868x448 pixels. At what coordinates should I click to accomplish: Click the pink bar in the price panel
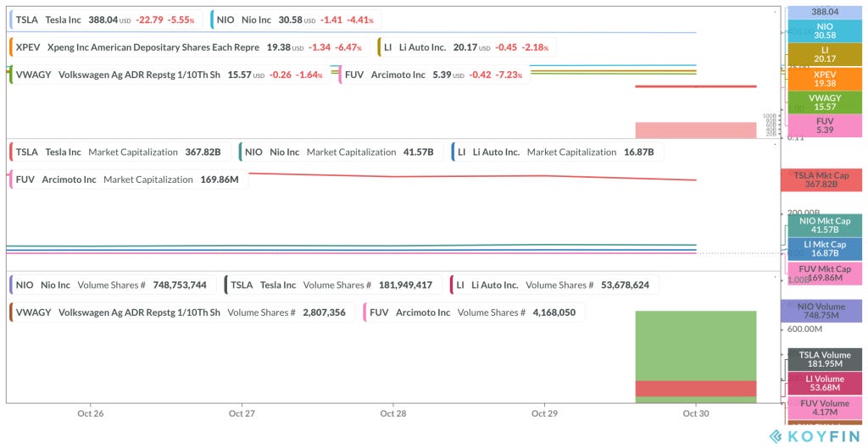coord(696,130)
